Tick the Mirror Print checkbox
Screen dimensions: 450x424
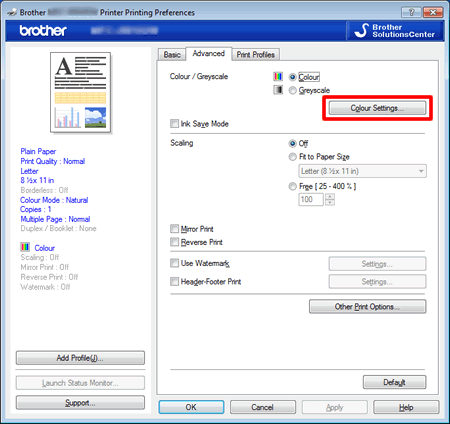point(174,229)
